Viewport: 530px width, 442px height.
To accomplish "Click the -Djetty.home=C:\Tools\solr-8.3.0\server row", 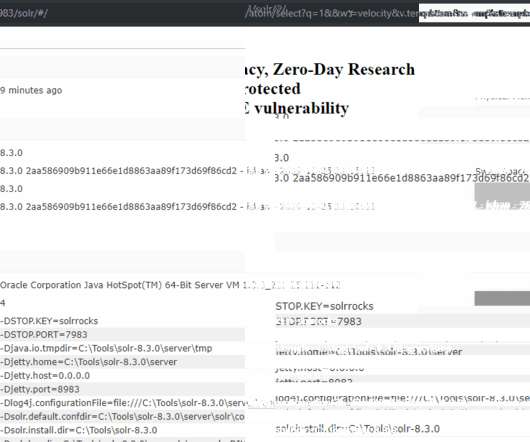I will pyautogui.click(x=122, y=362).
